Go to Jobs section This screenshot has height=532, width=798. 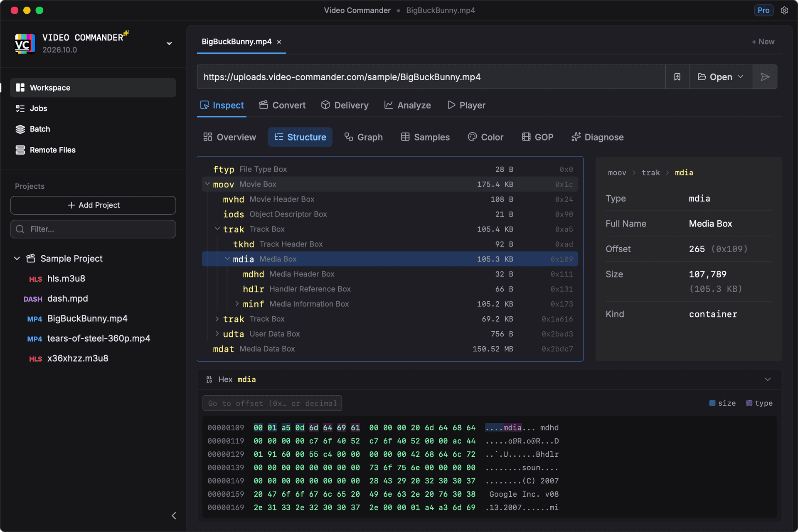tap(93, 108)
